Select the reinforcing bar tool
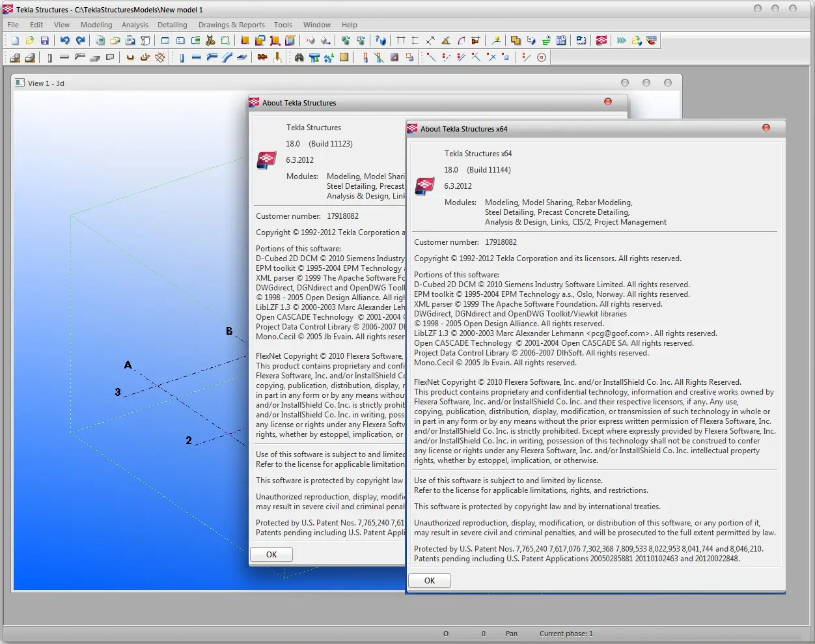 130,57
